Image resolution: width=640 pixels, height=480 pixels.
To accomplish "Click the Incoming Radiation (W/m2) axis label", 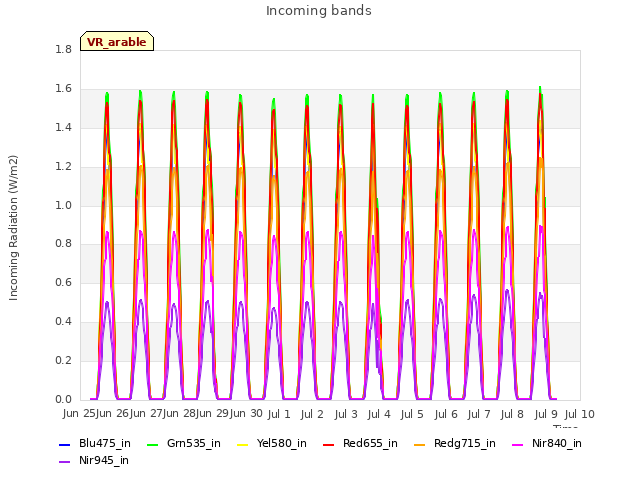I will pyautogui.click(x=13, y=228).
